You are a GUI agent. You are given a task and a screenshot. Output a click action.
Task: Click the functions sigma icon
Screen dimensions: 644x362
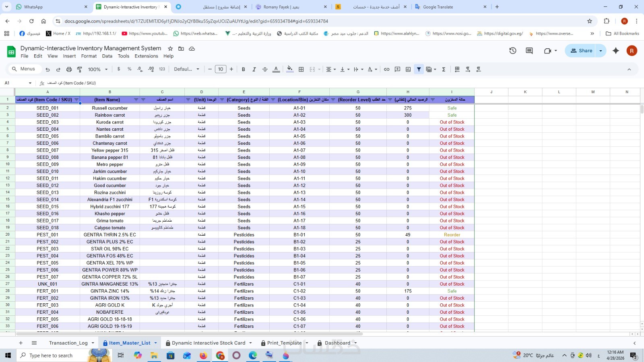point(444,69)
